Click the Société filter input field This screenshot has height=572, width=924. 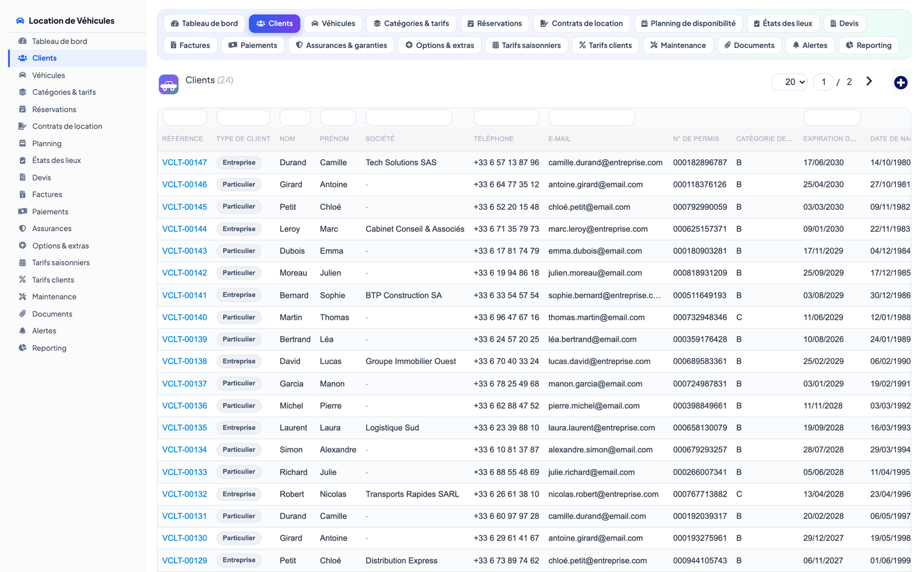click(x=409, y=118)
